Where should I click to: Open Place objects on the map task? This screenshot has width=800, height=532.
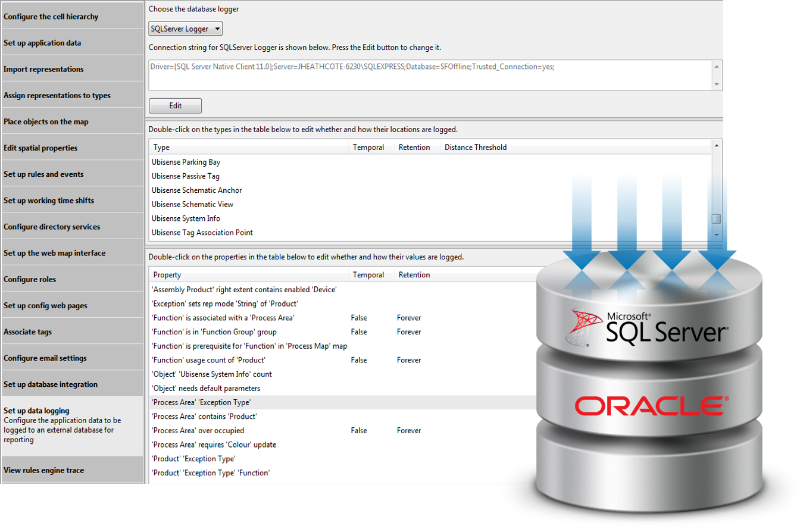click(72, 121)
